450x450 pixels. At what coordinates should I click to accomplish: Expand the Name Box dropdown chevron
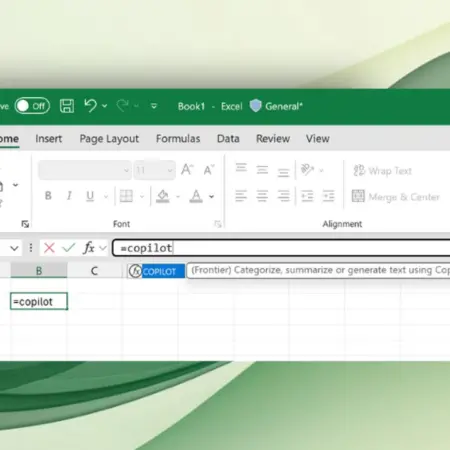(x=14, y=248)
